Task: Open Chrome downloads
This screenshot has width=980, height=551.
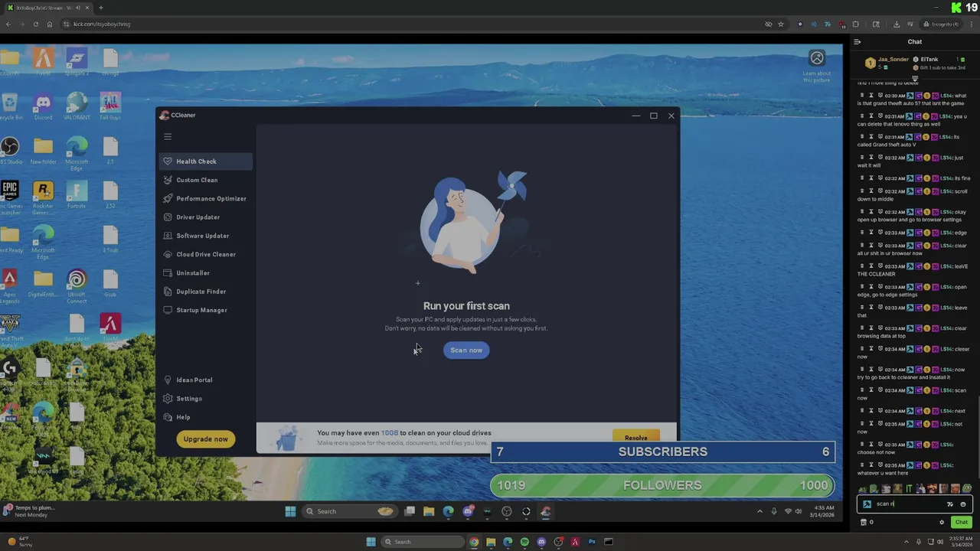Action: 897,24
